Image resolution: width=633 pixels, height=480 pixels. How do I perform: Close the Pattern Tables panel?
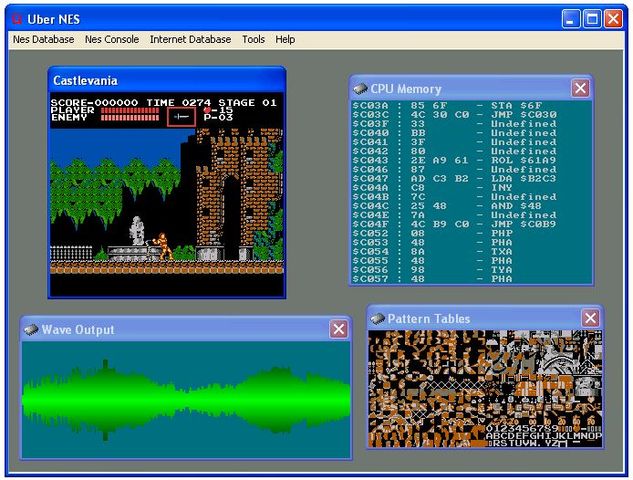[x=591, y=318]
